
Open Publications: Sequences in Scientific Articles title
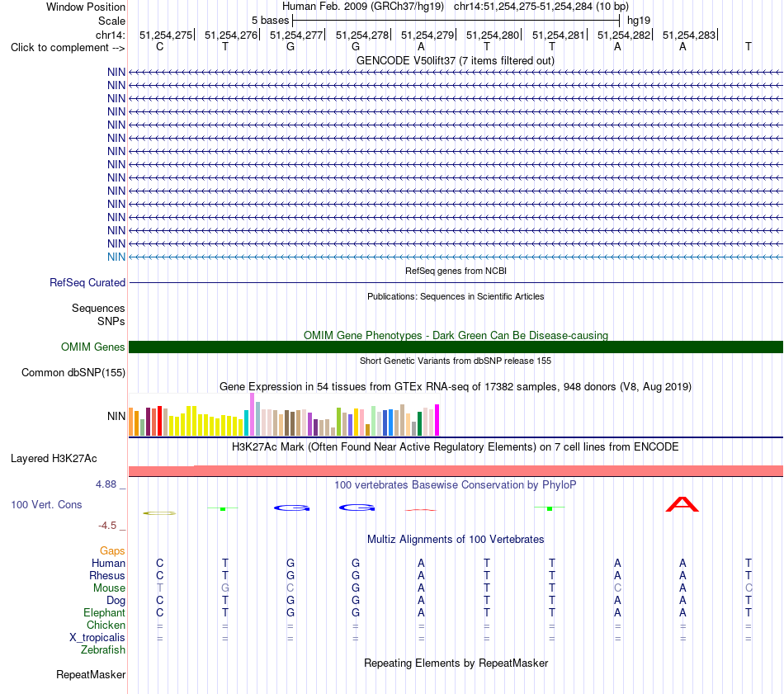coord(456,296)
